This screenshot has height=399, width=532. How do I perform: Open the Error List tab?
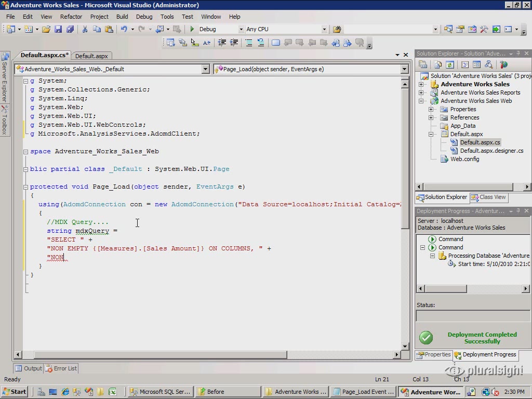pyautogui.click(x=61, y=368)
